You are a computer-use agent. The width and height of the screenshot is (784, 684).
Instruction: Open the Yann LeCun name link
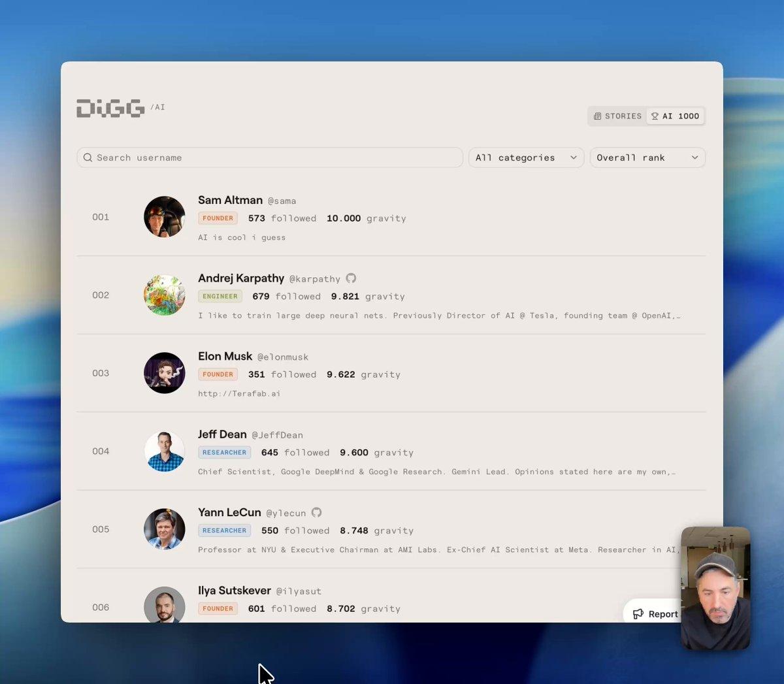coord(229,512)
